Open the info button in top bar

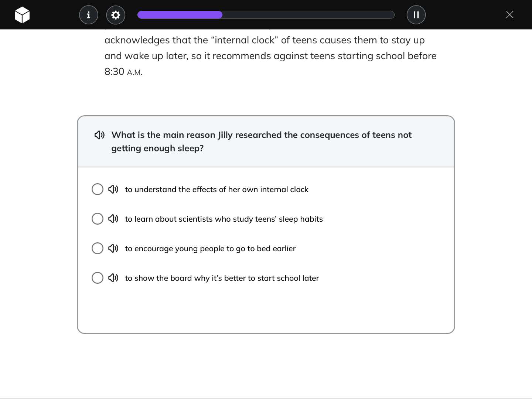pos(89,15)
